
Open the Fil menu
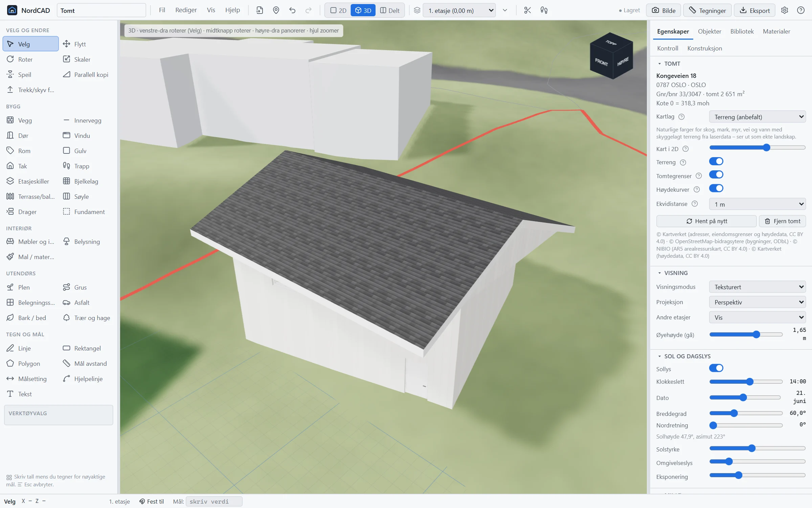point(162,10)
